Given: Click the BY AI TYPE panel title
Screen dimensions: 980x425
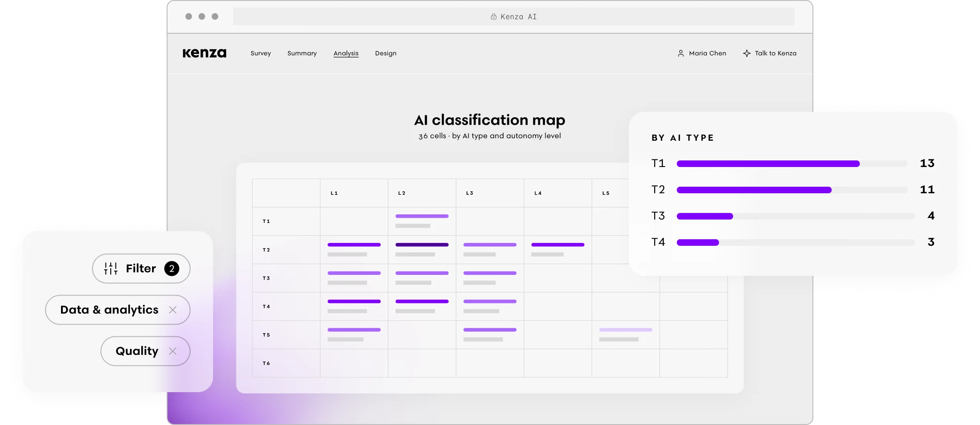Looking at the screenshot, I should 682,138.
